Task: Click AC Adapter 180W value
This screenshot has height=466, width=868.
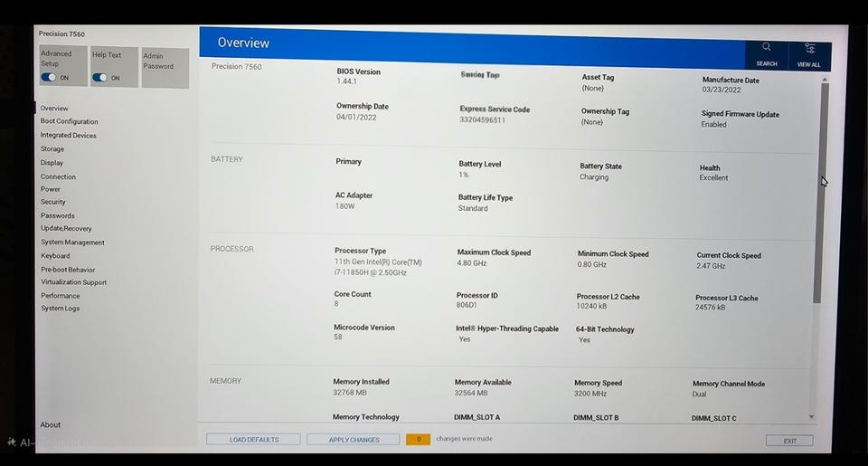Action: coord(344,206)
